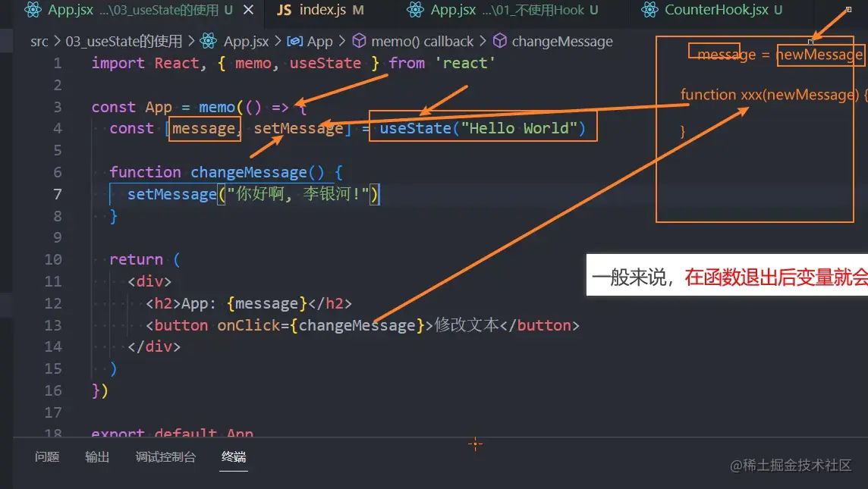Click the useState('Hello World') call on line 4

click(483, 127)
